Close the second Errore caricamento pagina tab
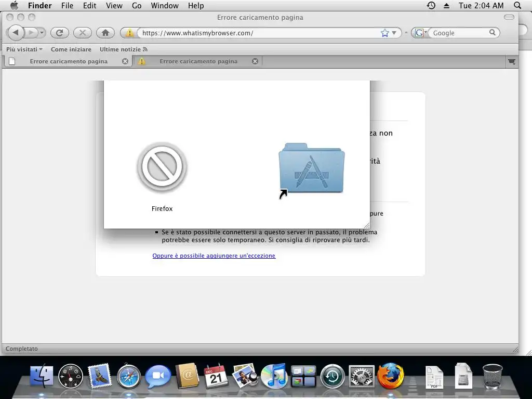Viewport: 532px width, 399px height. click(x=255, y=61)
